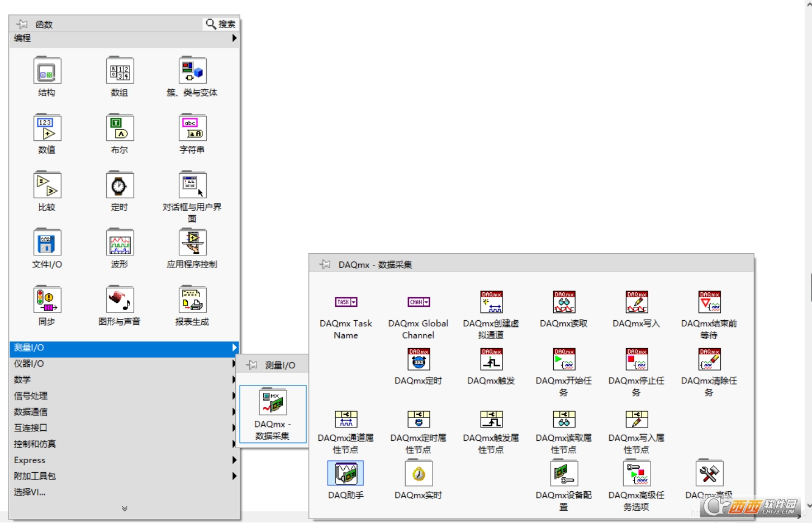Expand the 数学 category
This screenshot has height=523, width=812.
pos(124,380)
